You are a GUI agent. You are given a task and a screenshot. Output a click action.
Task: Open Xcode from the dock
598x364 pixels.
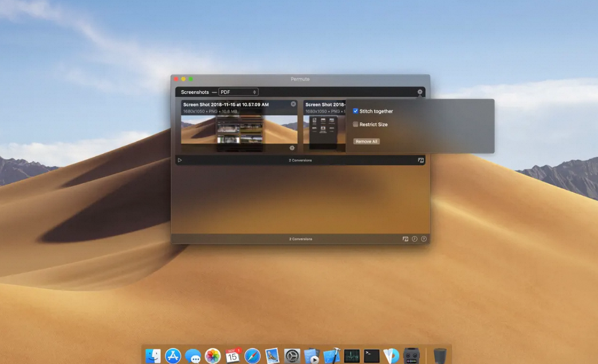click(332, 356)
